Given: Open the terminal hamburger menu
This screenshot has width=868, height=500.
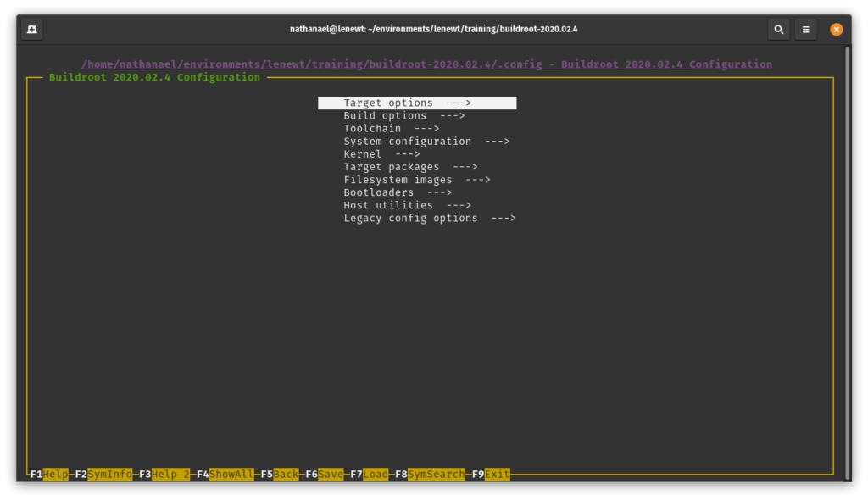Looking at the screenshot, I should 805,28.
